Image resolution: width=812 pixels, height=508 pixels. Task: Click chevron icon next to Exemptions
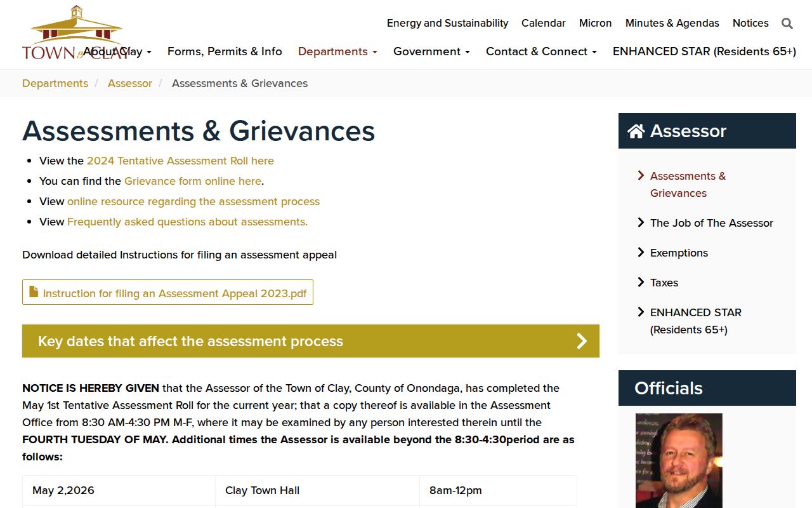pyautogui.click(x=641, y=252)
